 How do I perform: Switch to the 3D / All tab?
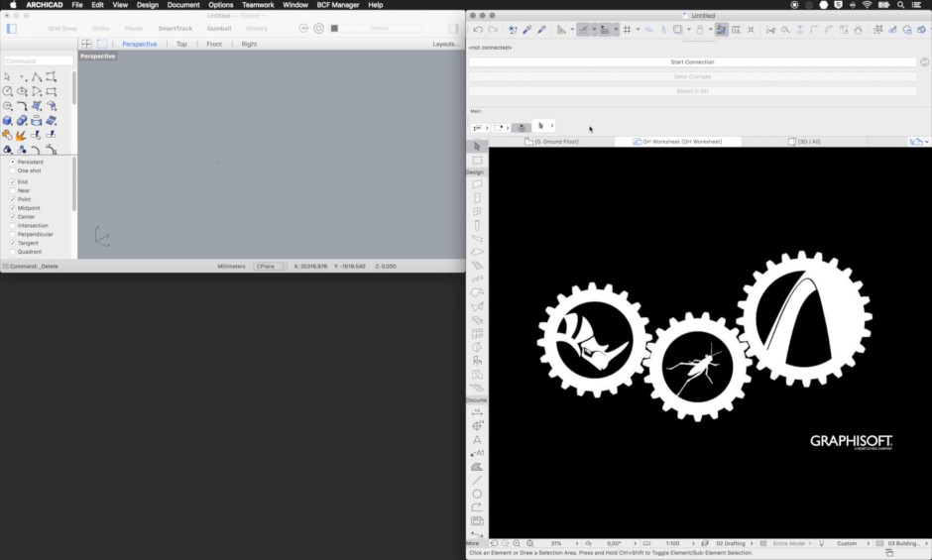pos(804,142)
